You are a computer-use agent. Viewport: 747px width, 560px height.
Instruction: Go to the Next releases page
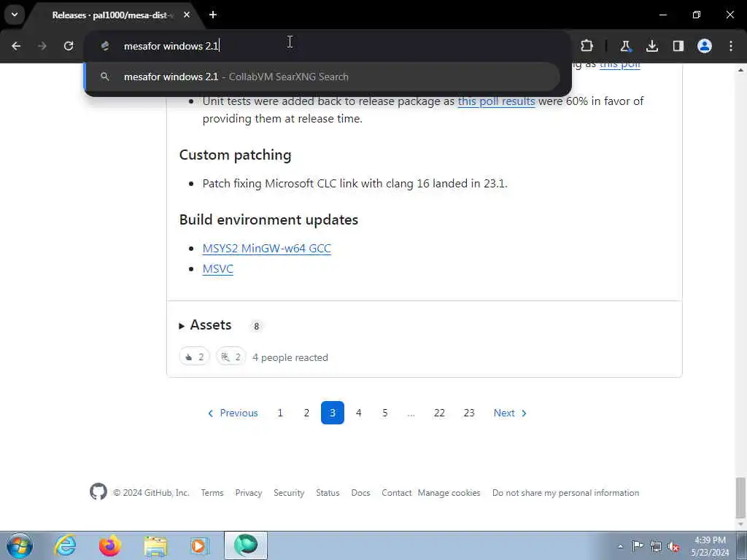coord(510,413)
